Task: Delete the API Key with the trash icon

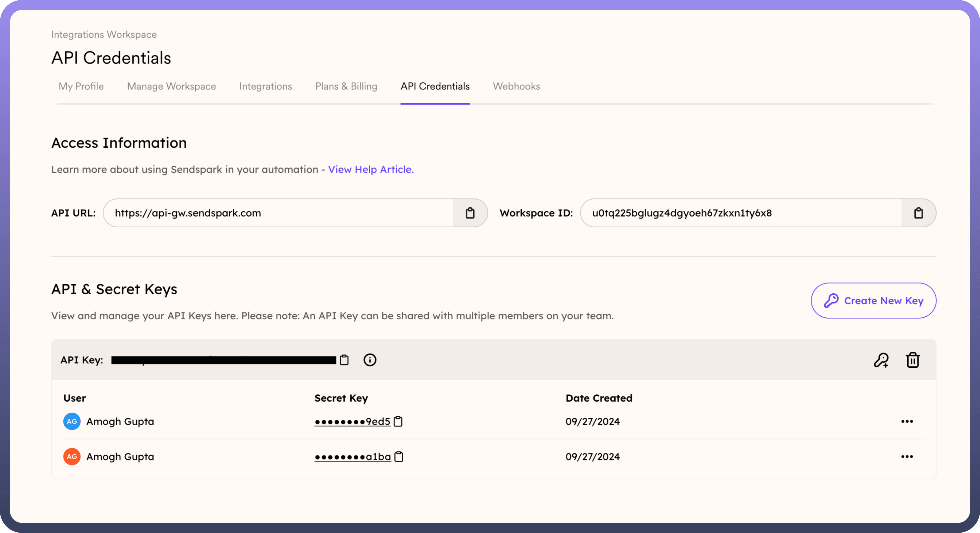Action: tap(913, 360)
